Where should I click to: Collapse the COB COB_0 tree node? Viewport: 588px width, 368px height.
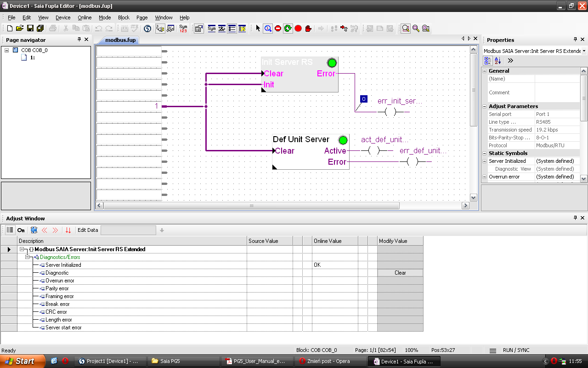pos(7,50)
